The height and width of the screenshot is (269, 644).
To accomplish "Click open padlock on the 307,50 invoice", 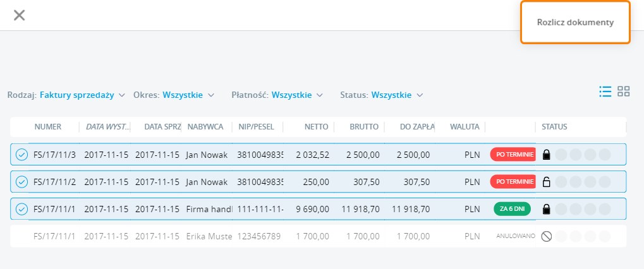I will [x=547, y=182].
